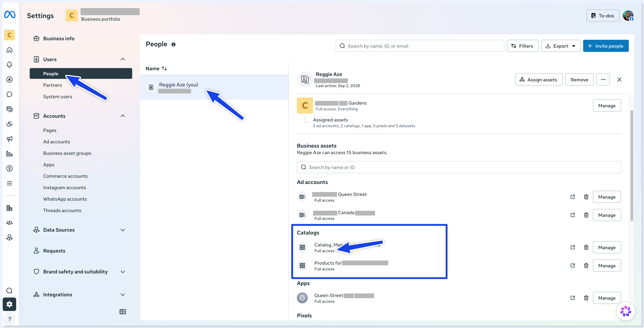Image resolution: width=644 pixels, height=328 pixels.
Task: Expand the Data Sources section
Action: (x=123, y=230)
